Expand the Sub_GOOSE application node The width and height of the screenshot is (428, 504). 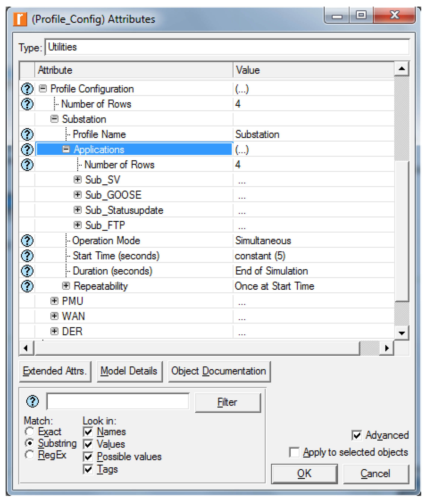tap(77, 195)
